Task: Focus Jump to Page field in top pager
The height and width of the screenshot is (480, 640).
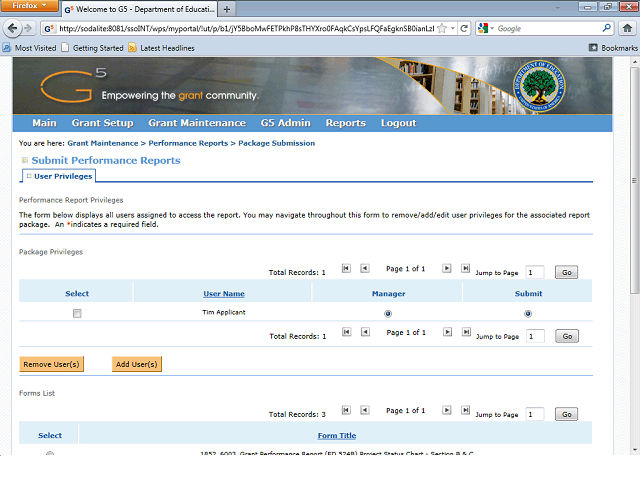Action: point(535,272)
